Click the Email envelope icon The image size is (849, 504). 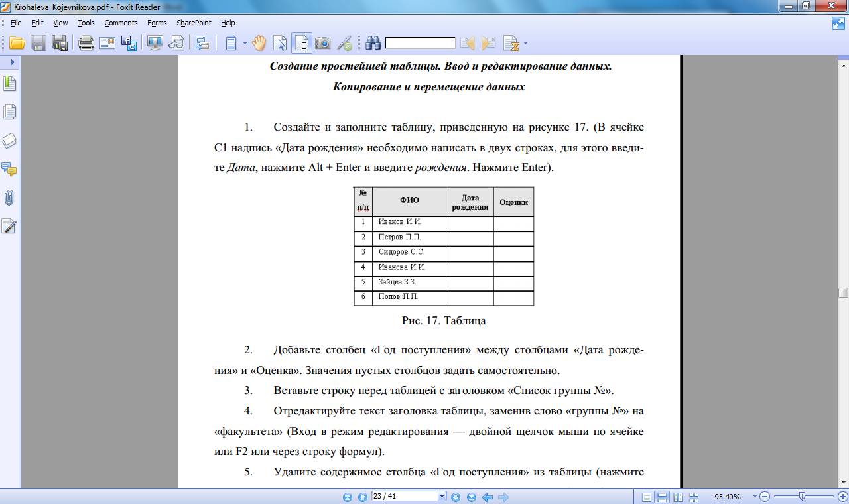pyautogui.click(x=107, y=44)
